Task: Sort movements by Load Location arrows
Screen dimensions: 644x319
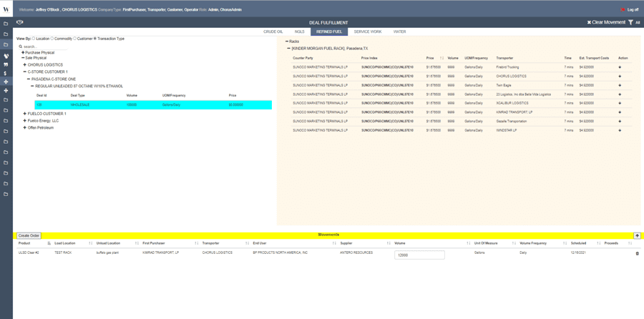Action: [91, 243]
